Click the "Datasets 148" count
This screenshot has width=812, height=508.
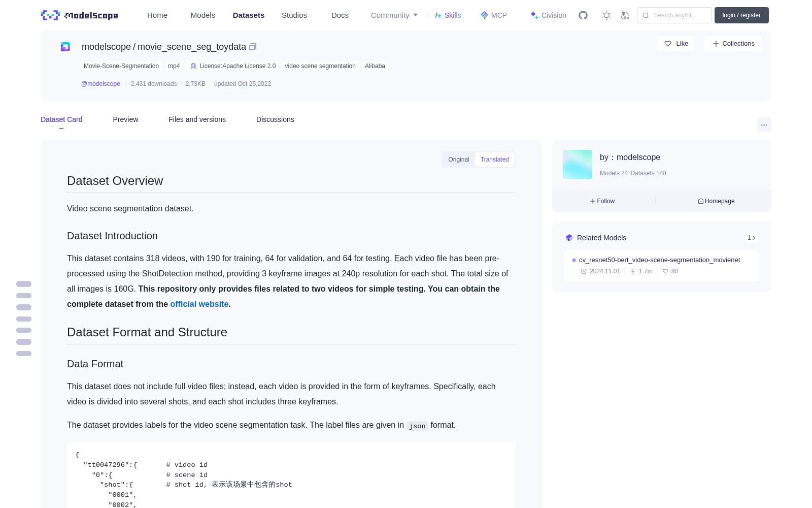(649, 173)
